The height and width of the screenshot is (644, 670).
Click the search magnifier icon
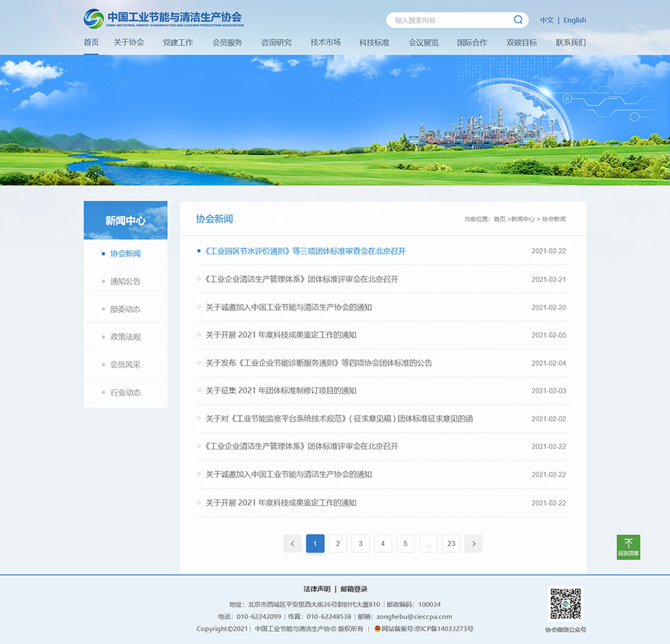pos(517,20)
